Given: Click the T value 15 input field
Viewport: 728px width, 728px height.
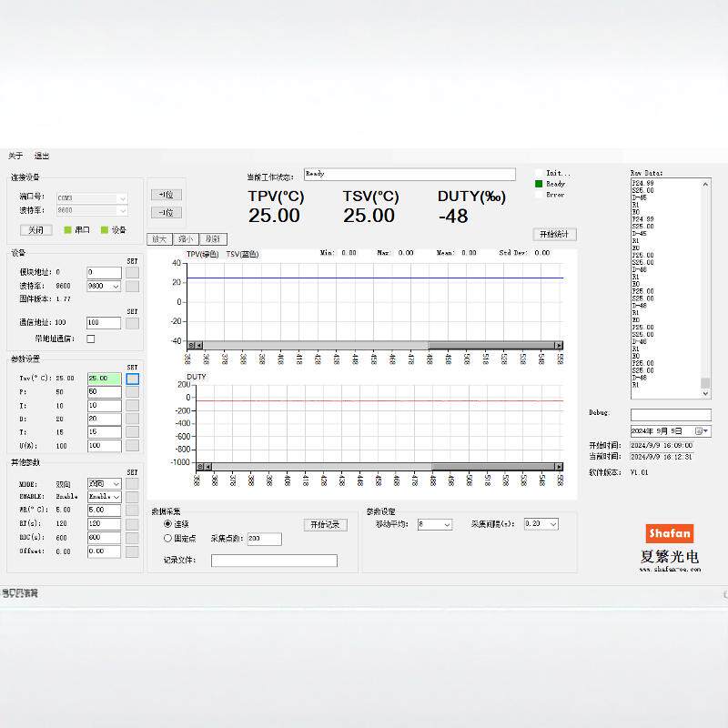Looking at the screenshot, I should pos(105,432).
